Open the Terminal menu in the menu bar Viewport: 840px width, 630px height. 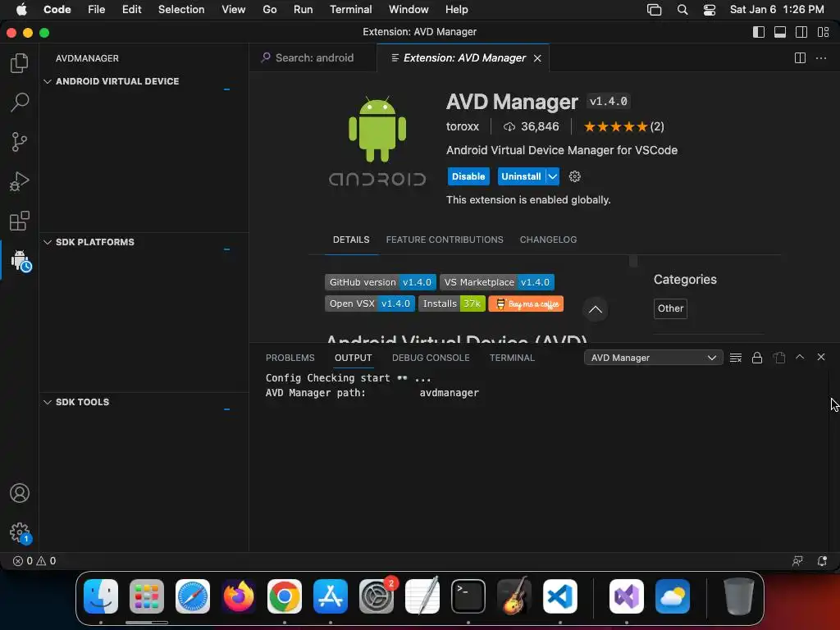click(350, 10)
